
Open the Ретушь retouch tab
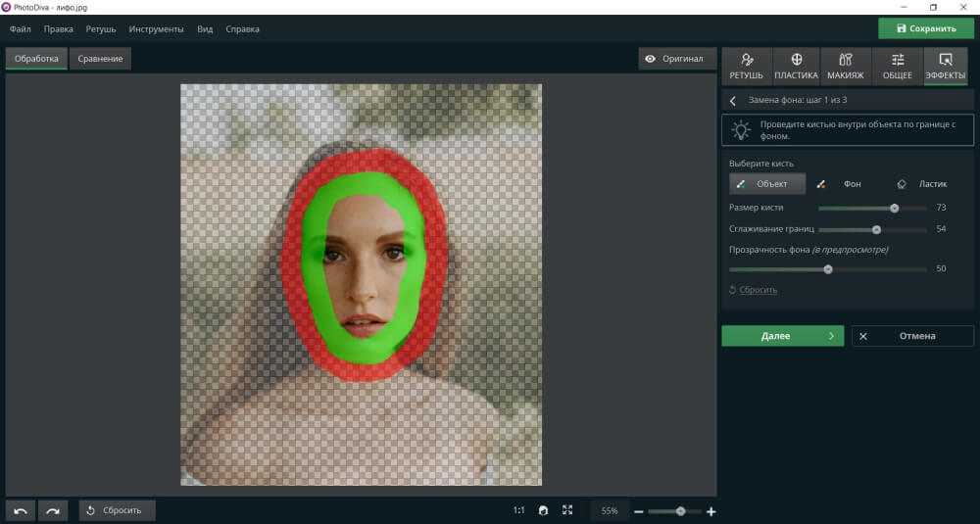(x=747, y=67)
